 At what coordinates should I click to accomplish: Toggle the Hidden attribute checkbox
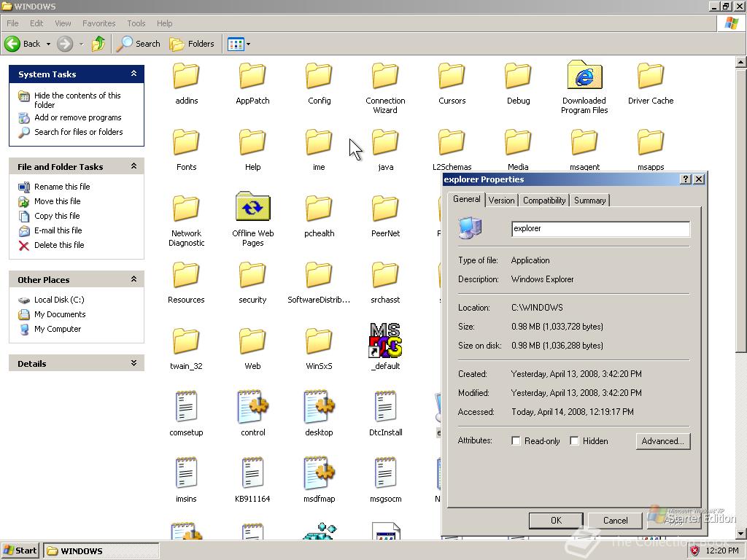pyautogui.click(x=575, y=441)
